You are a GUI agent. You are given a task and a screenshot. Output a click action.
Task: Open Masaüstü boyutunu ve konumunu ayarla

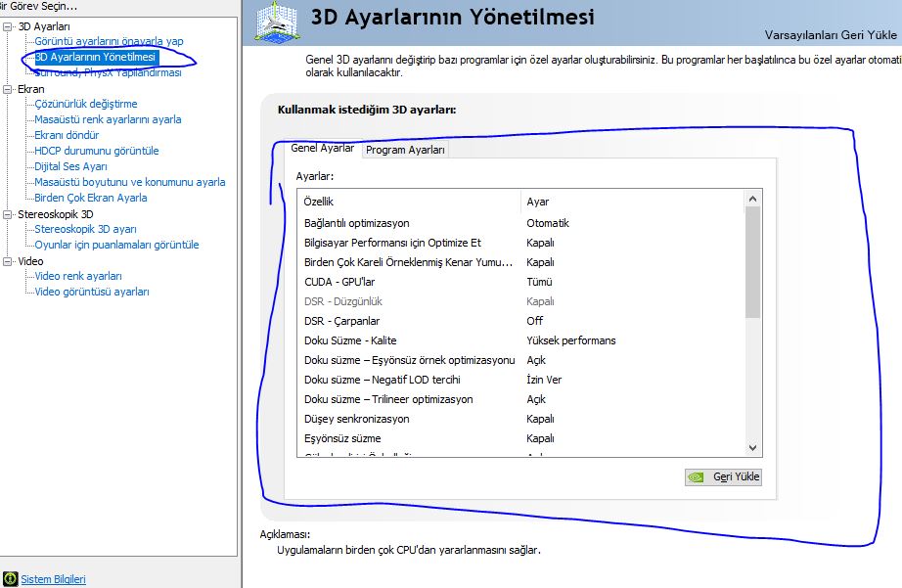[130, 182]
